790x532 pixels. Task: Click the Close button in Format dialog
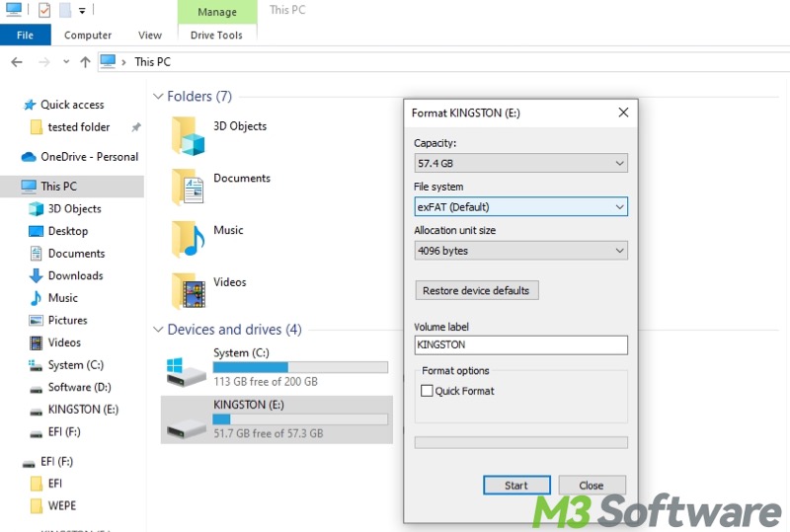pyautogui.click(x=592, y=486)
